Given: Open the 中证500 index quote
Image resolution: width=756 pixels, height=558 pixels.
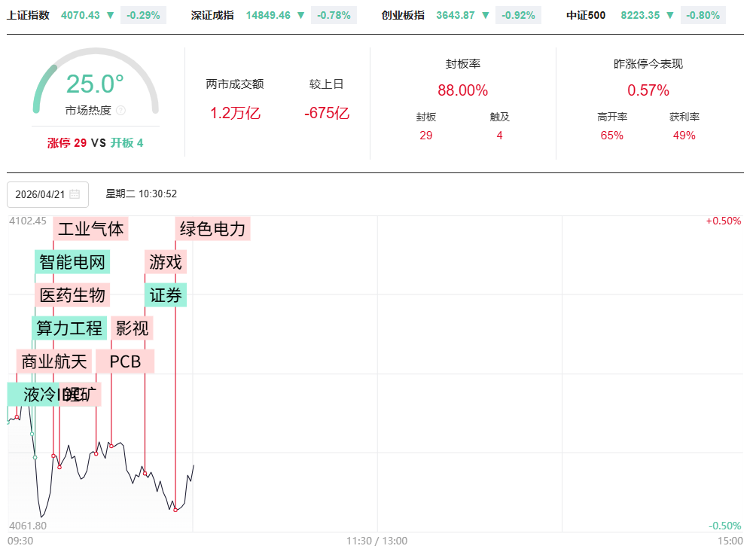Looking at the screenshot, I should coord(586,15).
